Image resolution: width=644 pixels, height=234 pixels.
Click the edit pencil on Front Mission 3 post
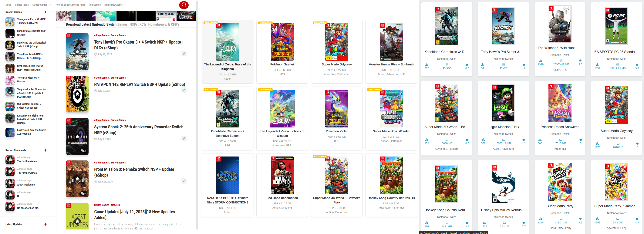pos(184,181)
